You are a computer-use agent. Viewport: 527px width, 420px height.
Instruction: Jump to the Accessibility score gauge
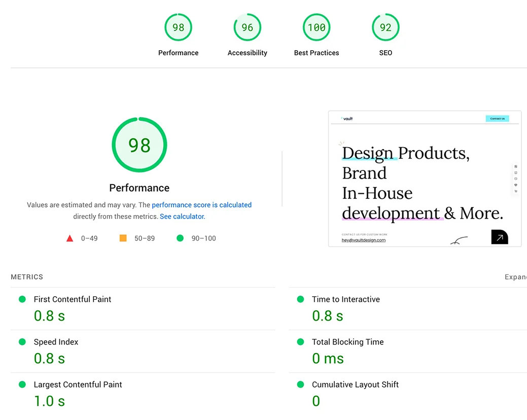pyautogui.click(x=247, y=27)
